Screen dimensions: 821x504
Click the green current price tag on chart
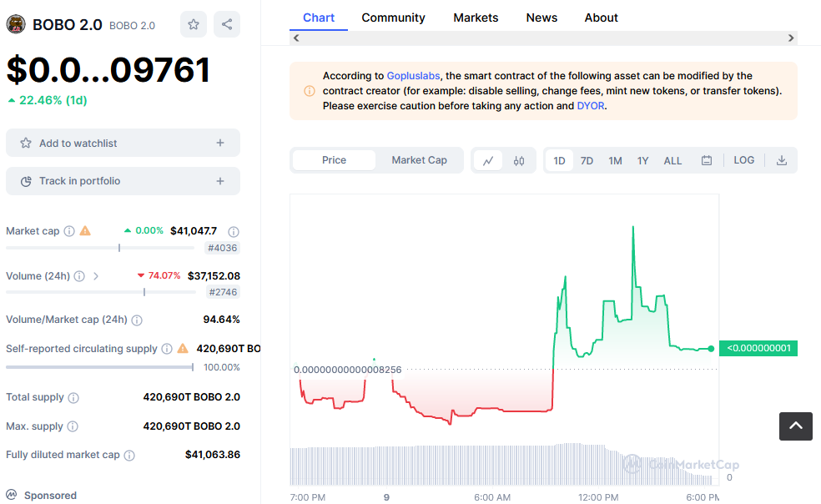(758, 349)
